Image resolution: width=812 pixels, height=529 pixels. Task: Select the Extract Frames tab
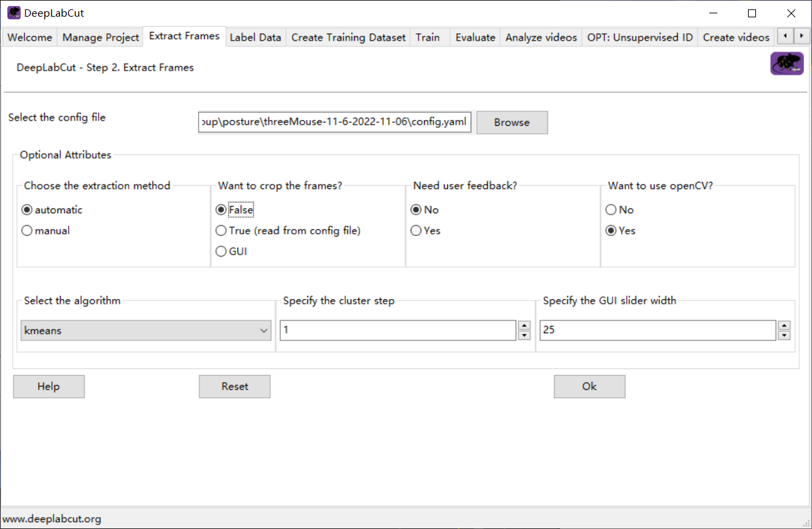pyautogui.click(x=184, y=36)
